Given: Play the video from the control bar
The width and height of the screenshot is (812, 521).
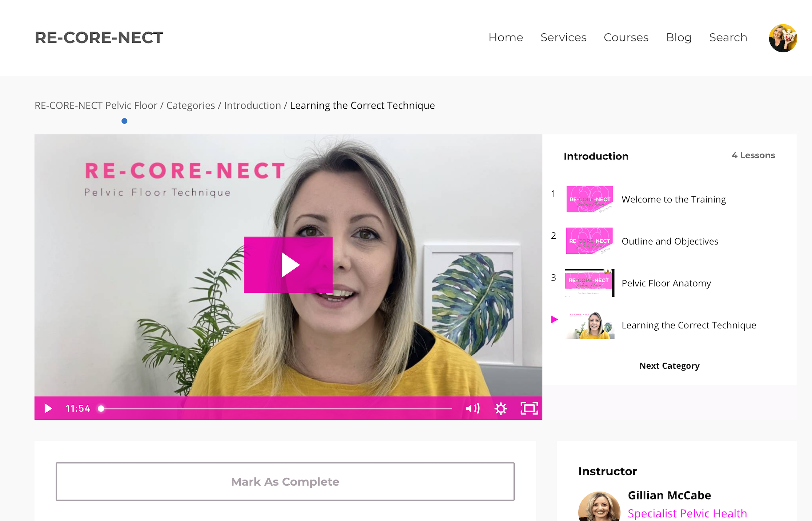Looking at the screenshot, I should 48,408.
